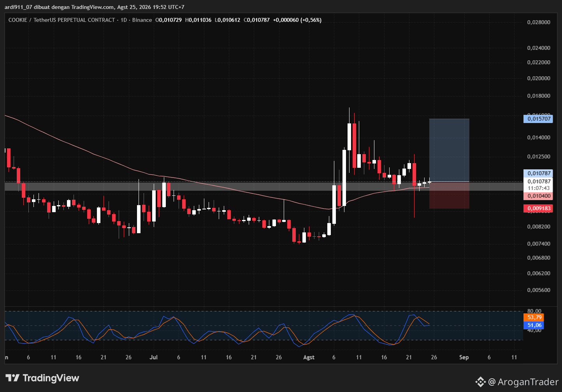This screenshot has height=392, width=562.
Task: Click the 11:07:43 bar countdown timer
Action: pos(539,188)
